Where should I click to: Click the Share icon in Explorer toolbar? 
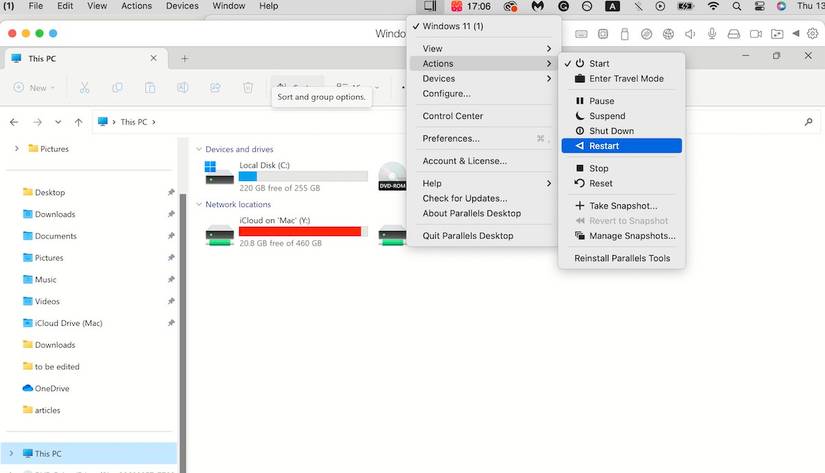[x=215, y=87]
